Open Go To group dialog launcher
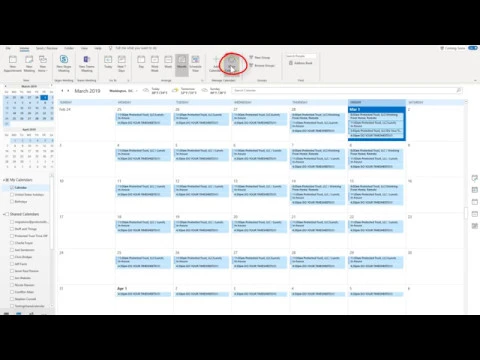The height and width of the screenshot is (360, 480). pyautogui.click(x=128, y=80)
